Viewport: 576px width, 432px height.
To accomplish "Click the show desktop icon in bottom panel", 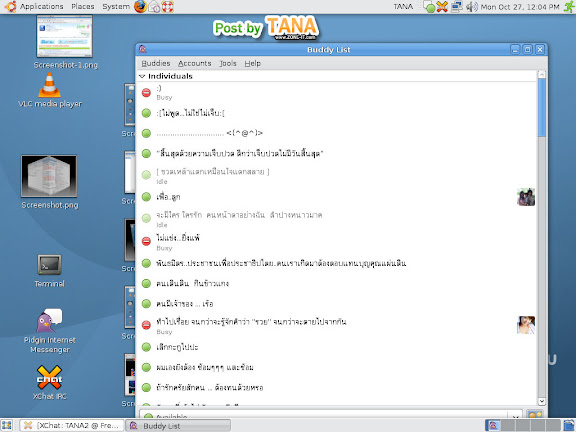I will coord(7,425).
